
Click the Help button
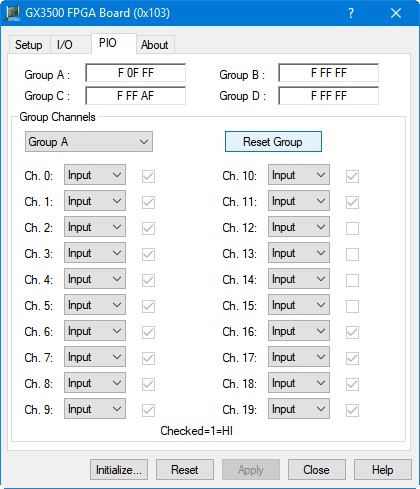click(x=383, y=470)
